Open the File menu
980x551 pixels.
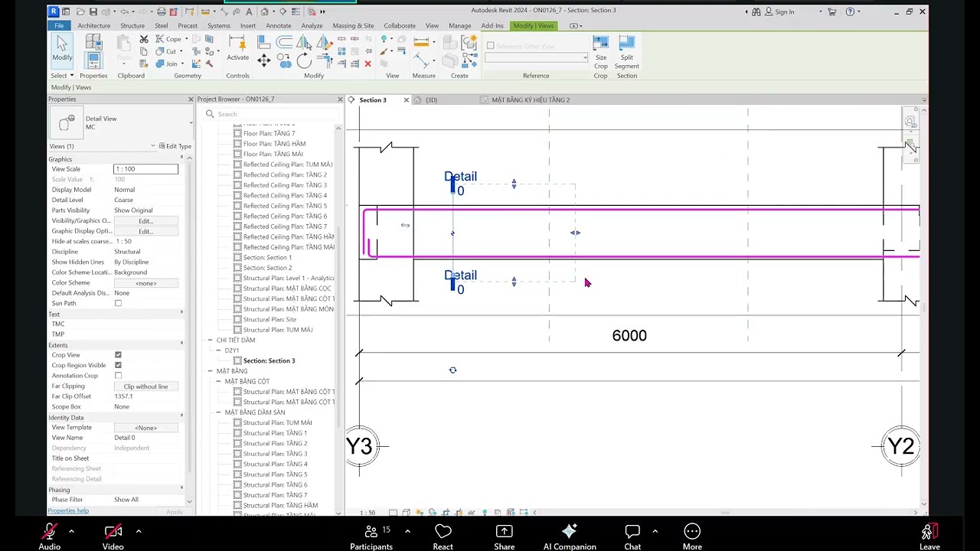59,26
